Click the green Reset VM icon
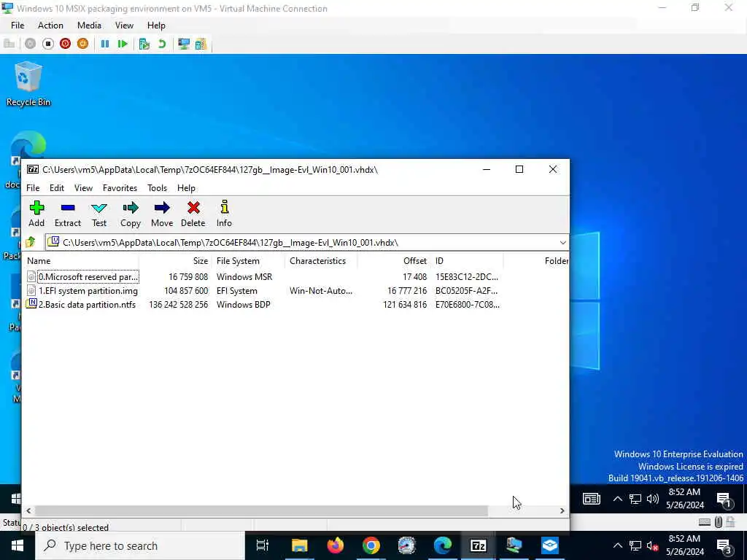Screen dimensions: 747x560 (123, 44)
